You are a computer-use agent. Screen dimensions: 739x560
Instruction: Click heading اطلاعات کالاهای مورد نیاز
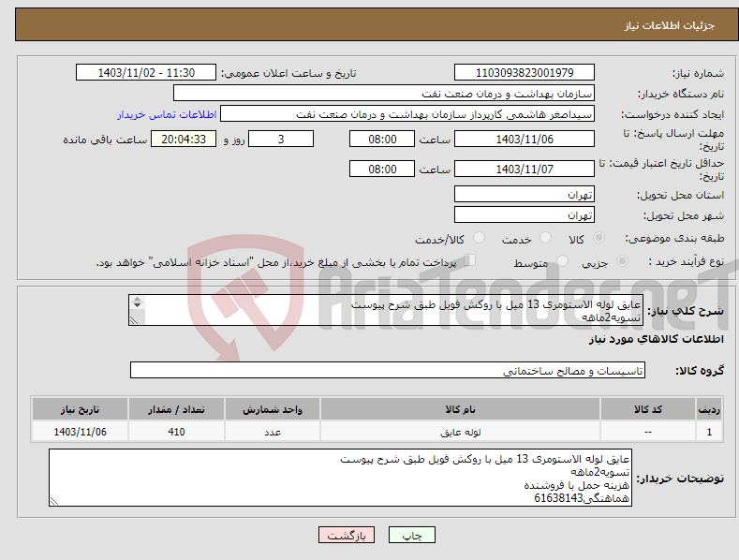click(656, 339)
